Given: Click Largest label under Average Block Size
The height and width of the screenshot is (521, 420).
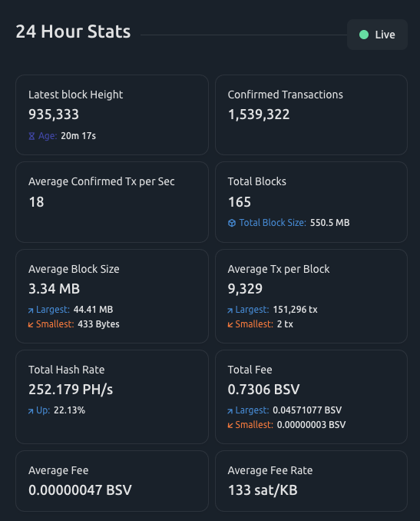Looking at the screenshot, I should [x=53, y=310].
